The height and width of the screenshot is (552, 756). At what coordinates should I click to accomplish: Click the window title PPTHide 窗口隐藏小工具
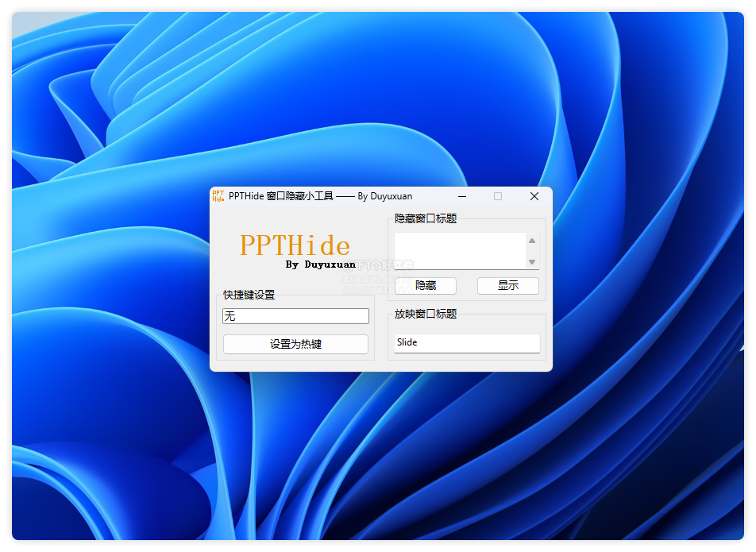click(280, 196)
